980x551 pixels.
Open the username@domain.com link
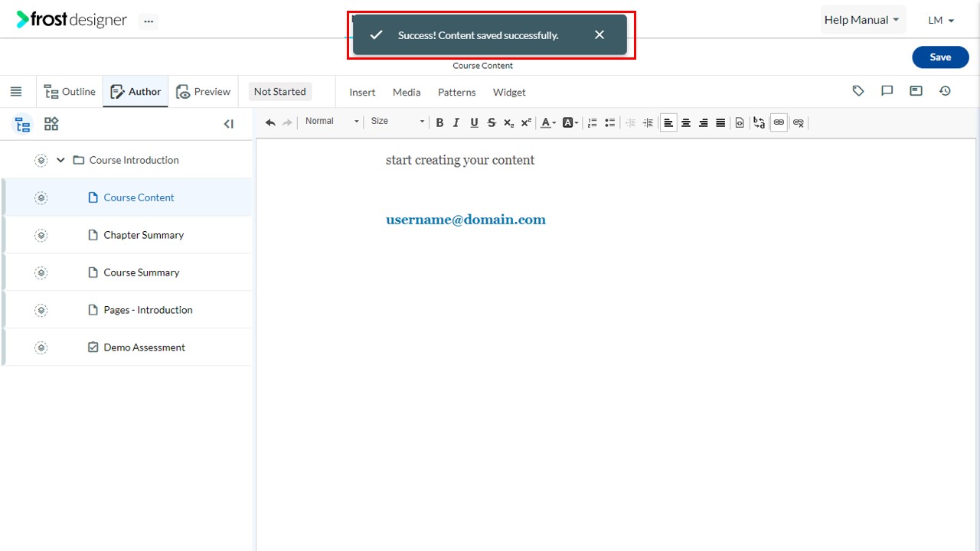click(465, 220)
